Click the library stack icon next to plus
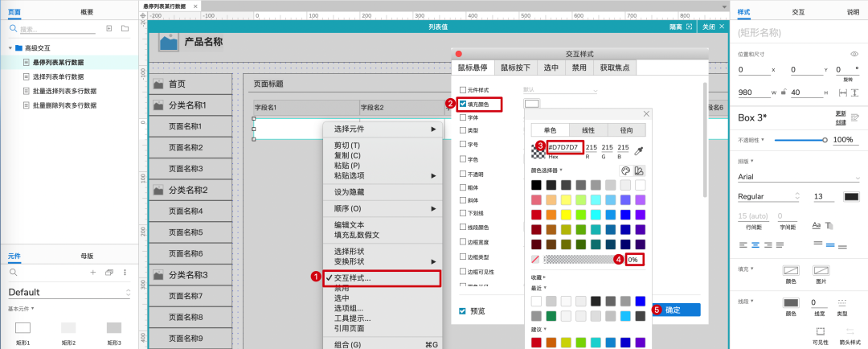This screenshot has width=868, height=349. click(x=109, y=272)
